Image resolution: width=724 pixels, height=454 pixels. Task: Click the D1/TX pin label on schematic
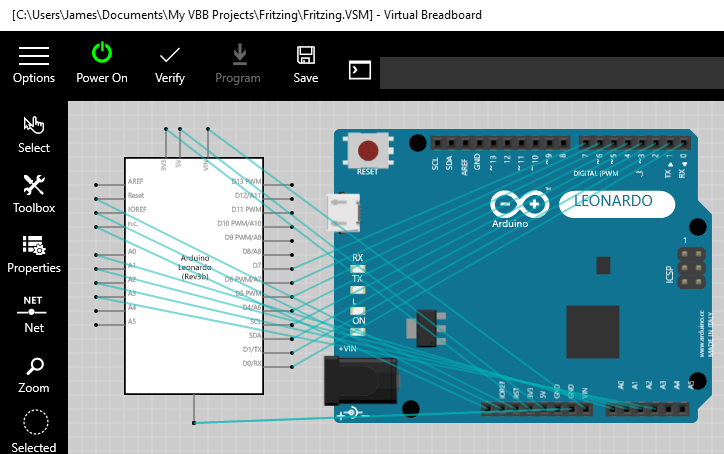coord(252,350)
